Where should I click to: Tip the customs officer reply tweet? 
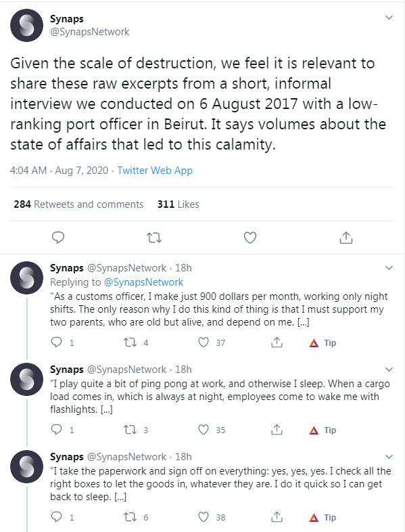(323, 343)
